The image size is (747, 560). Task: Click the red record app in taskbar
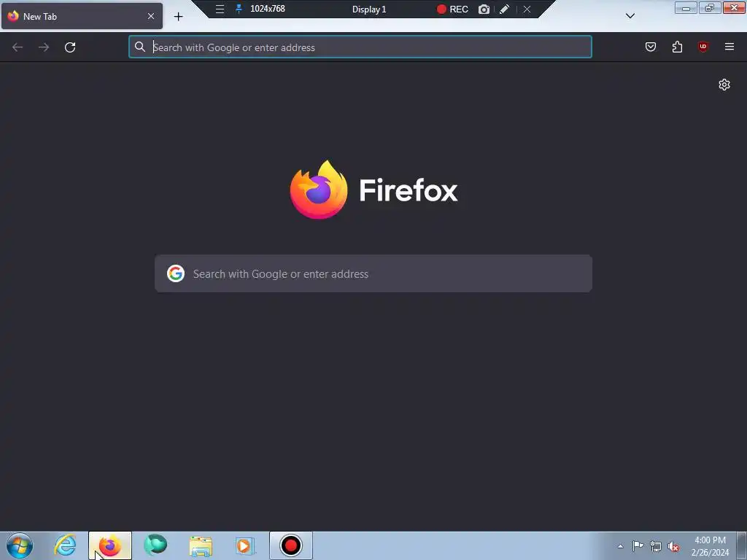coord(291,545)
